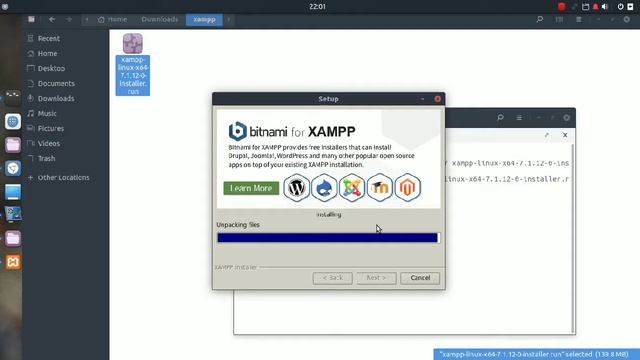The height and width of the screenshot is (360, 640).
Task: Click power icon in top panel
Action: (620, 7)
